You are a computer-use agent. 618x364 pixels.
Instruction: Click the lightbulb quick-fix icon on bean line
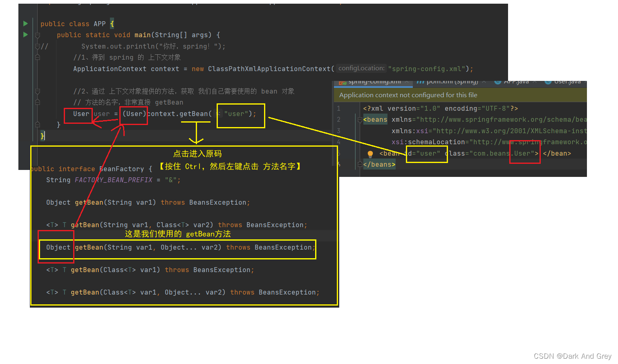(x=370, y=154)
